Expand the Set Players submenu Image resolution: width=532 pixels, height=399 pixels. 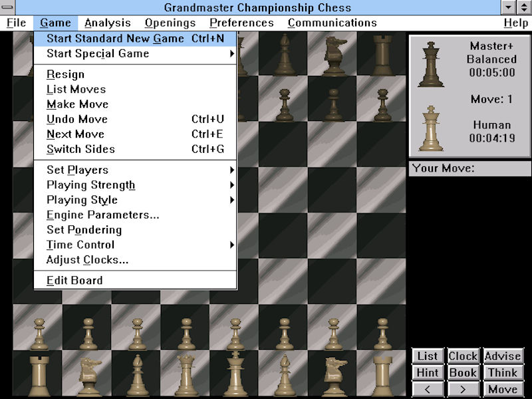tap(135, 170)
